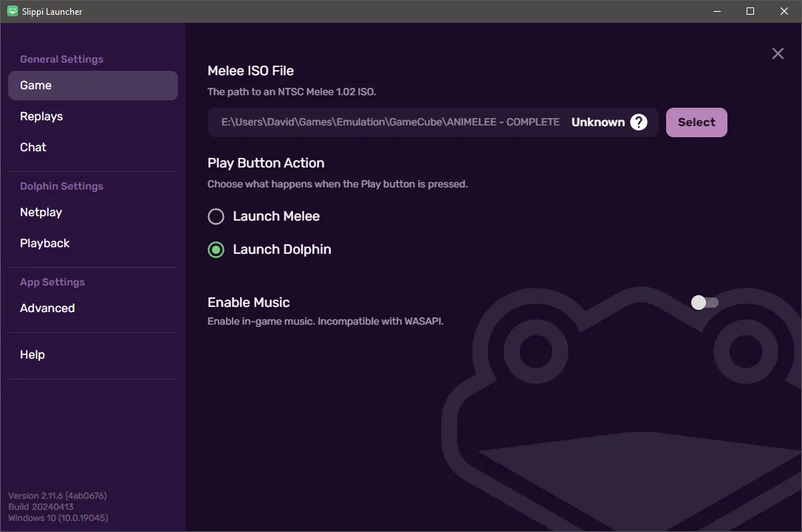Expand the General Settings section header

click(x=61, y=59)
